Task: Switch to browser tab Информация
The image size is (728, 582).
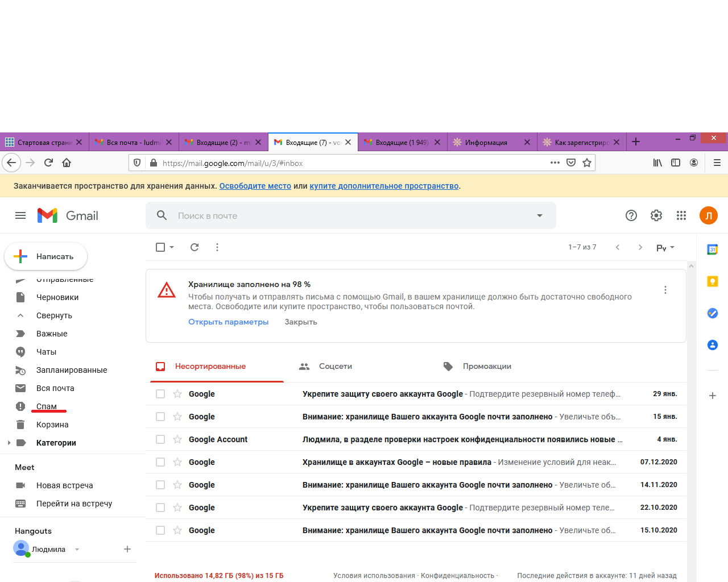Action: pos(492,142)
